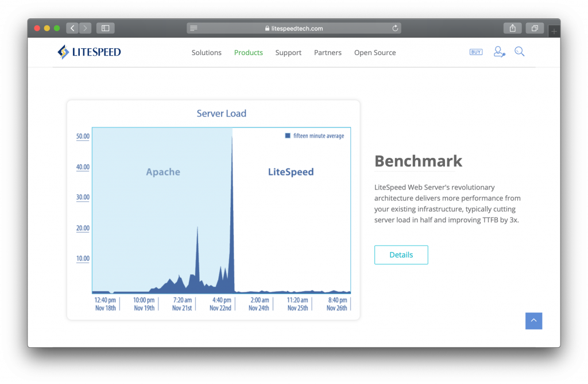
Task: Click the 10.00 axis value
Action: (x=83, y=258)
